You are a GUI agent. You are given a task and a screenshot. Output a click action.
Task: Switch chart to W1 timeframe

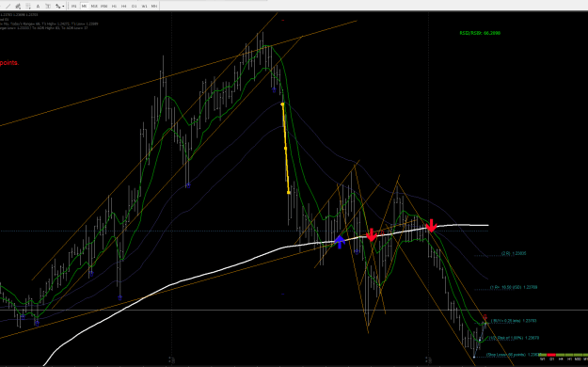pyautogui.click(x=144, y=6)
